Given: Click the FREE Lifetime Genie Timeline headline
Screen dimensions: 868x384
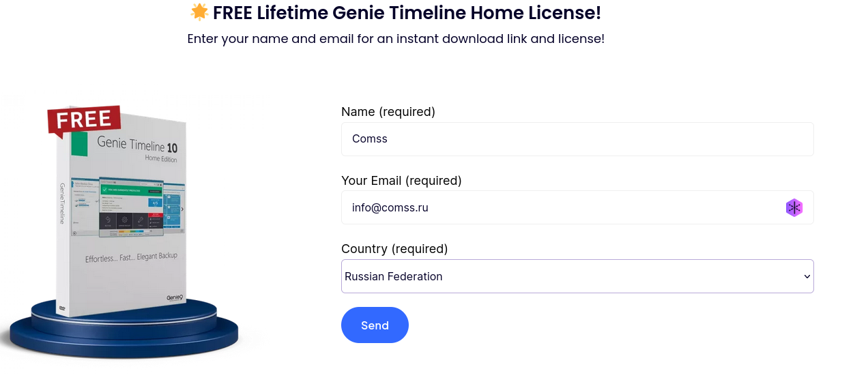Looking at the screenshot, I should tap(407, 13).
